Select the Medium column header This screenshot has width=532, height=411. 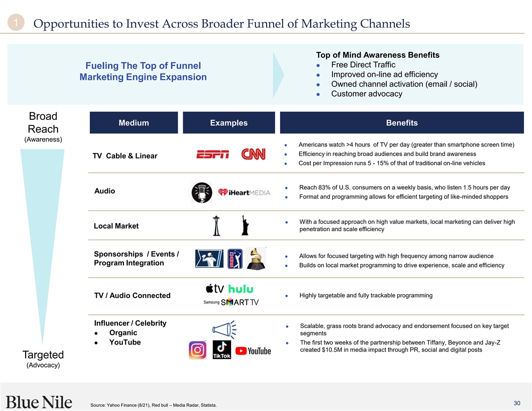[134, 123]
